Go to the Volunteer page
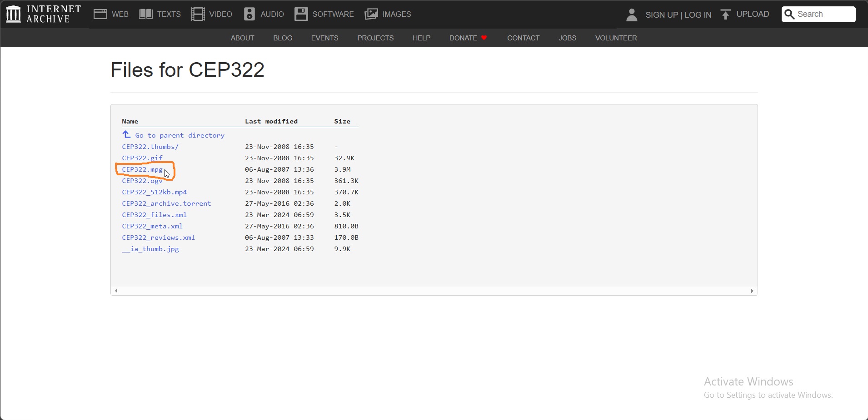 (x=616, y=38)
